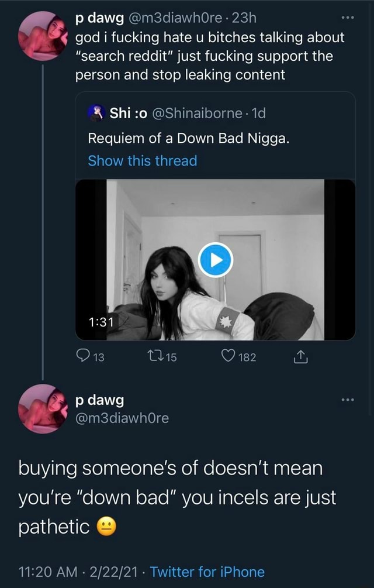Open the profile avatar beside the 23h tweet
Viewport: 374px width, 588px height.
(42, 36)
